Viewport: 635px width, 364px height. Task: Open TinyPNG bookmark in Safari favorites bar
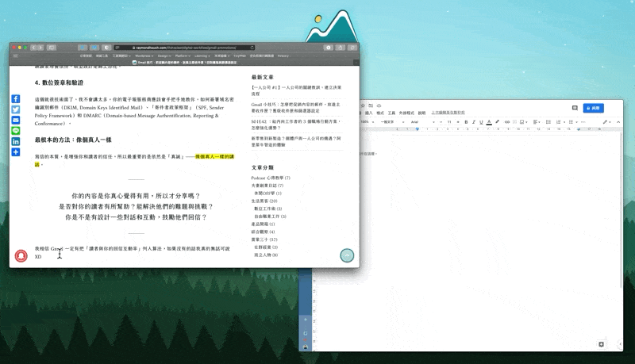coord(240,56)
